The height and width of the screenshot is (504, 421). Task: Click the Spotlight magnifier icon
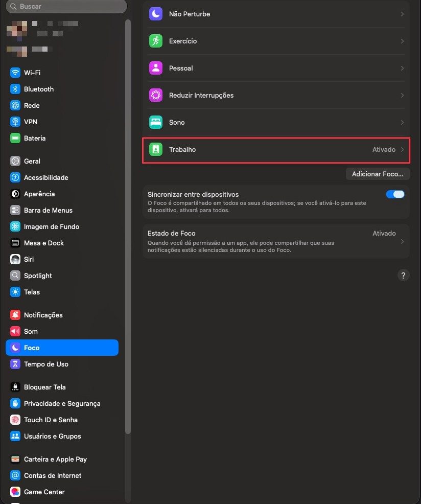pyautogui.click(x=15, y=276)
